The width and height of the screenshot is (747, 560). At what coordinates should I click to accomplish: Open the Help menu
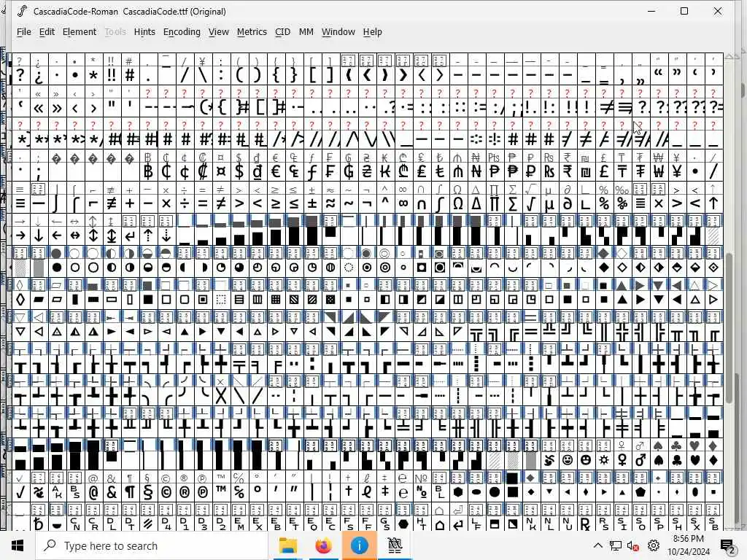(373, 32)
